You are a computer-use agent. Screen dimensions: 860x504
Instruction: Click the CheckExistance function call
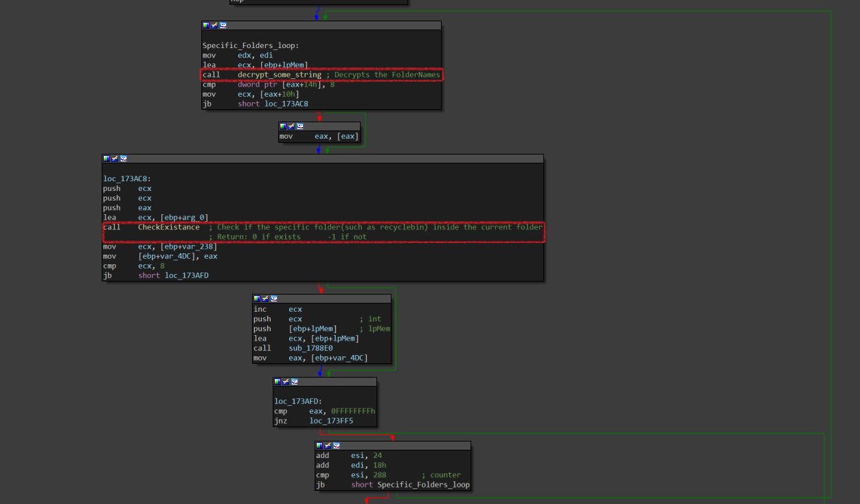pyautogui.click(x=169, y=227)
